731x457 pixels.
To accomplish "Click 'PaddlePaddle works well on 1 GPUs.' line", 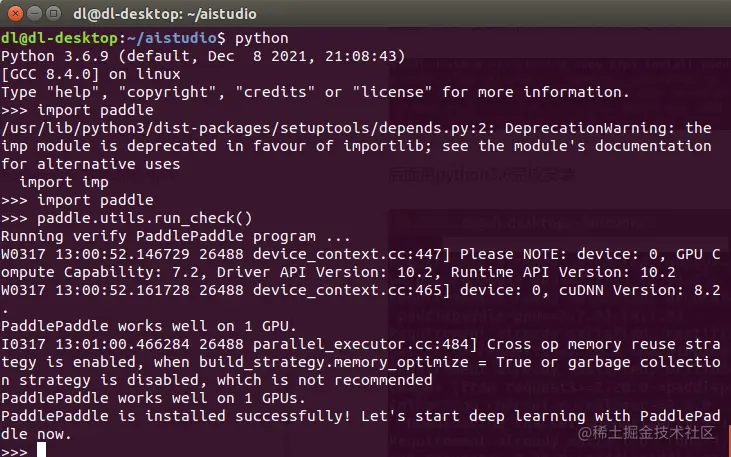I will pyautogui.click(x=153, y=398).
